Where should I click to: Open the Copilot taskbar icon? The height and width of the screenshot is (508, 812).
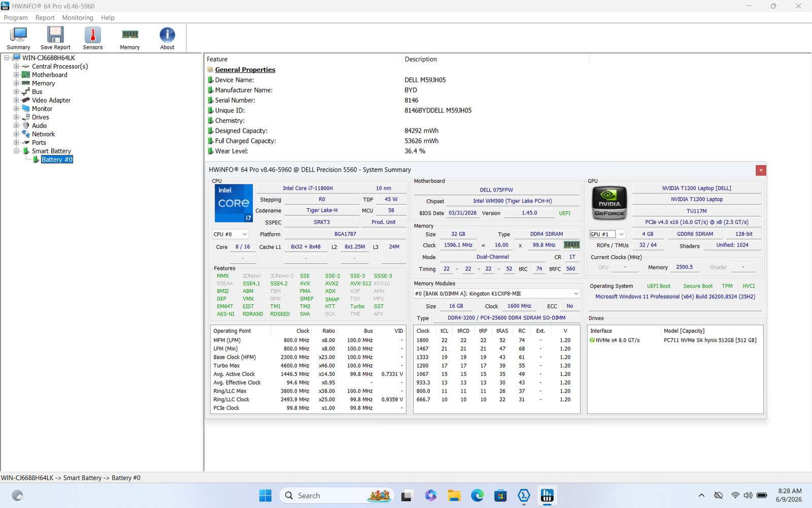tap(431, 495)
